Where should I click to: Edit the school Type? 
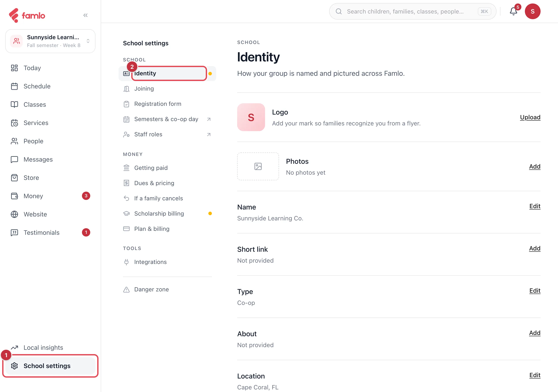[x=535, y=291]
